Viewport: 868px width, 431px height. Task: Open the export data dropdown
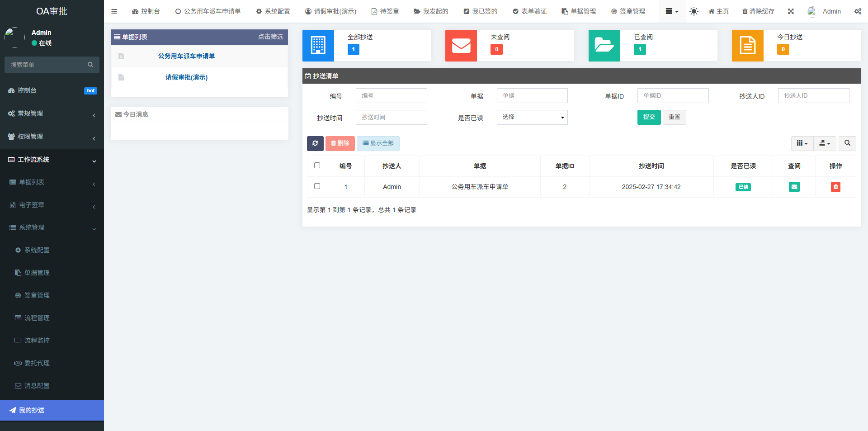click(825, 143)
